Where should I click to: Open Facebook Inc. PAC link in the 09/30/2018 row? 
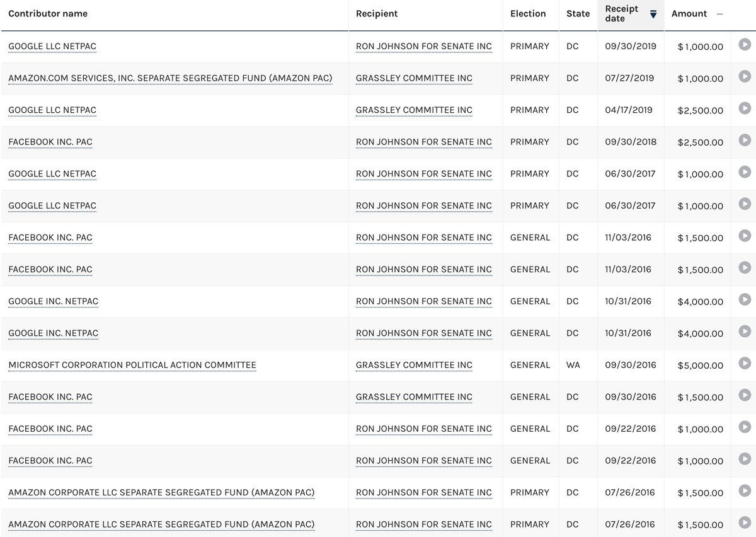pos(50,142)
